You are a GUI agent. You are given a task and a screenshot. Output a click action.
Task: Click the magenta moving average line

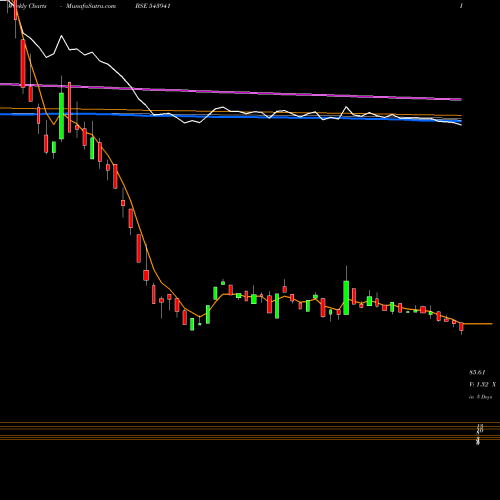pyautogui.click(x=231, y=91)
